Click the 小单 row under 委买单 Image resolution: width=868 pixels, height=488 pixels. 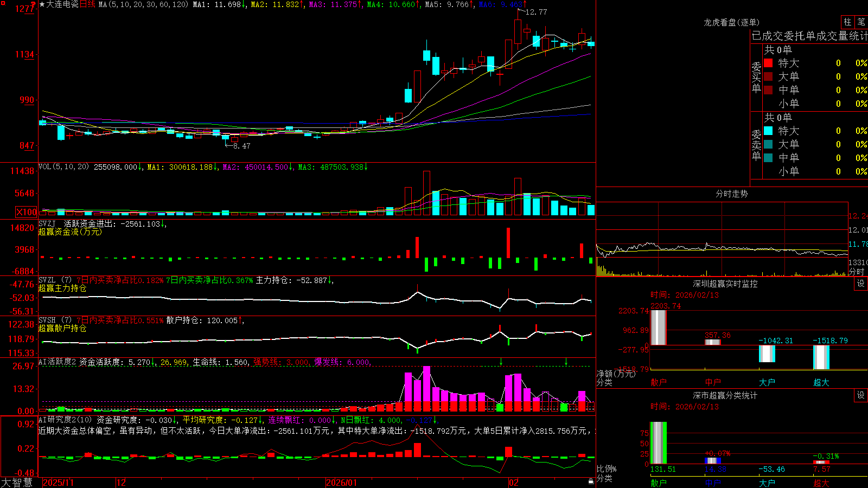pos(815,104)
